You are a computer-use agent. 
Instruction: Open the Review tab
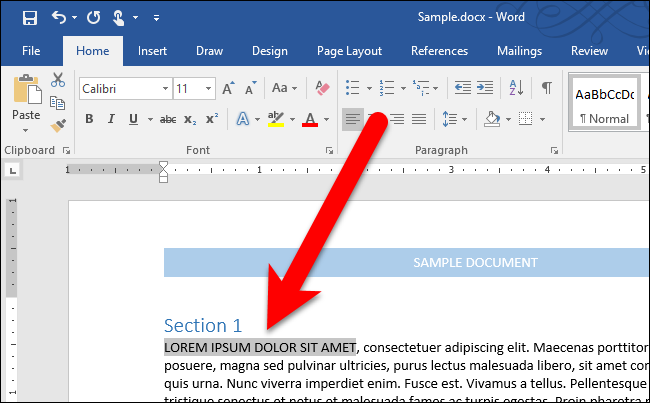[x=589, y=51]
